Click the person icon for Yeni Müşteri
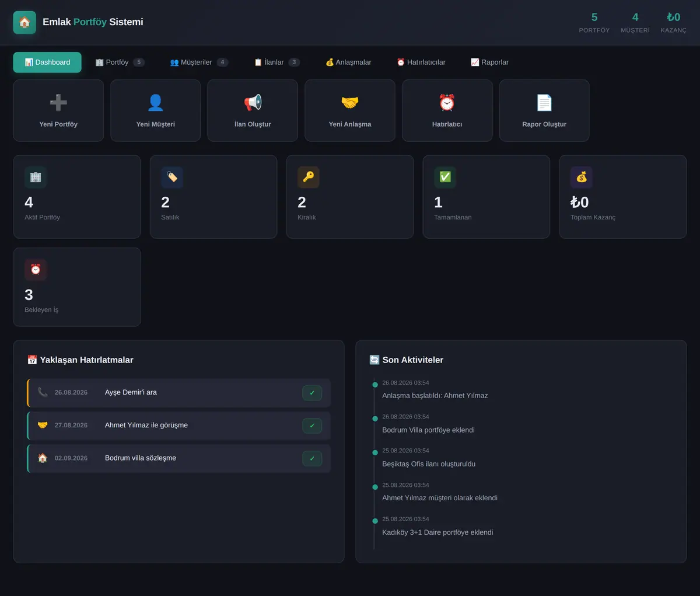This screenshot has width=700, height=596. tap(155, 103)
